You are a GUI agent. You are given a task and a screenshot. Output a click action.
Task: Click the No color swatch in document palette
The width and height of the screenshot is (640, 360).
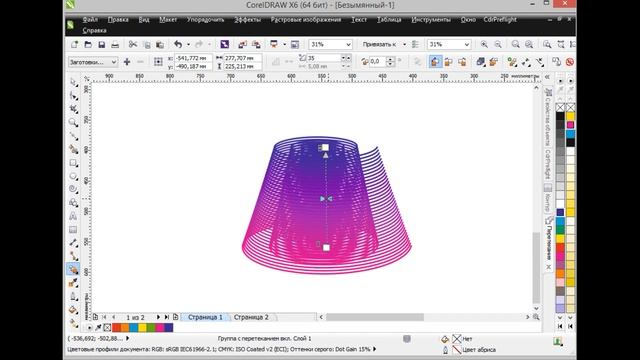coord(107,327)
